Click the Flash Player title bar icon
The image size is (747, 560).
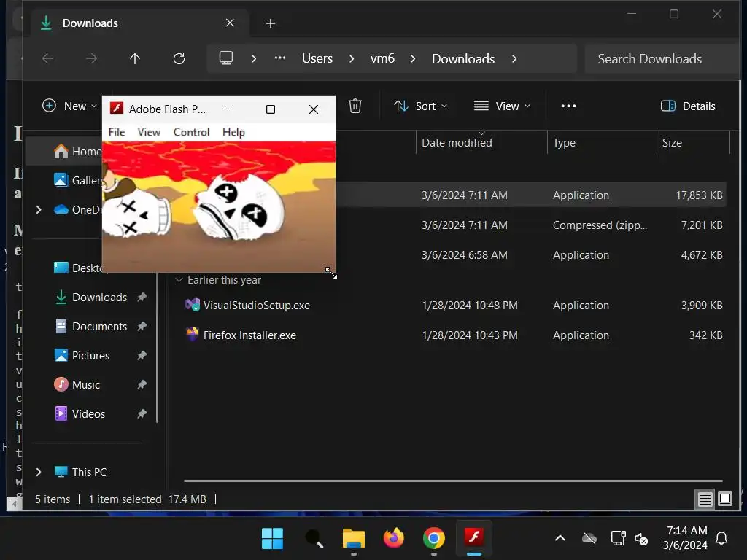[x=117, y=109]
